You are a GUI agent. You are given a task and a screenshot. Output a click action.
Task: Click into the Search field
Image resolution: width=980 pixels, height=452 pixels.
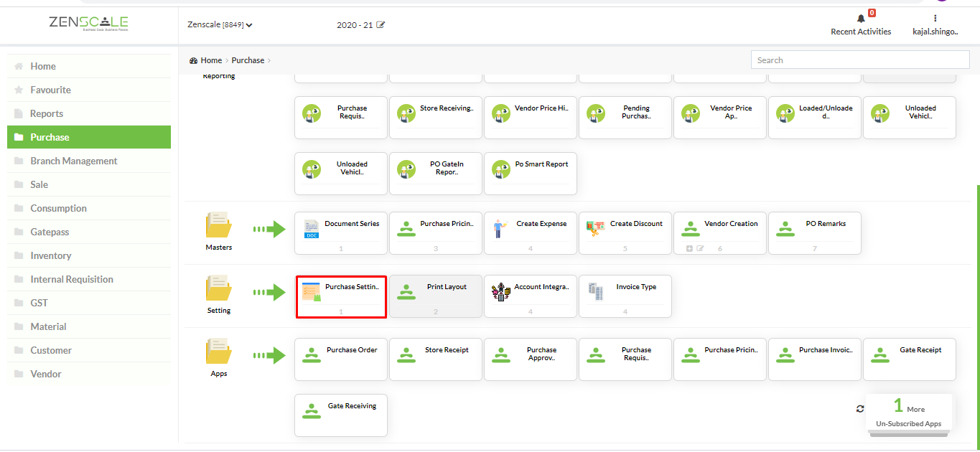pyautogui.click(x=860, y=60)
